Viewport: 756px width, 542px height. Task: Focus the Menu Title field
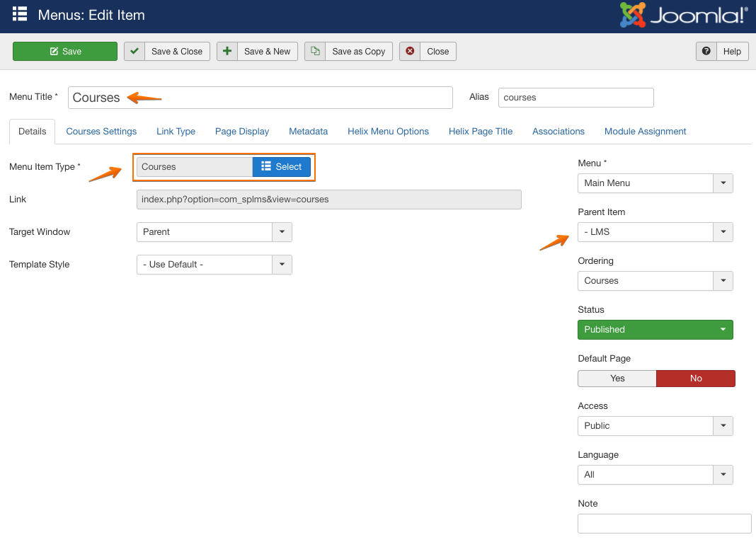click(x=260, y=98)
